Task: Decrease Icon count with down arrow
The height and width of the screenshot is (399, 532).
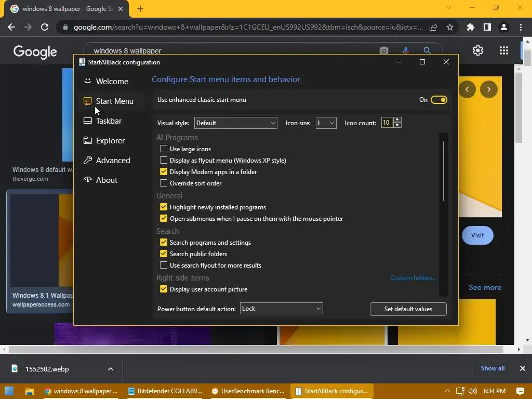Action: [x=397, y=125]
